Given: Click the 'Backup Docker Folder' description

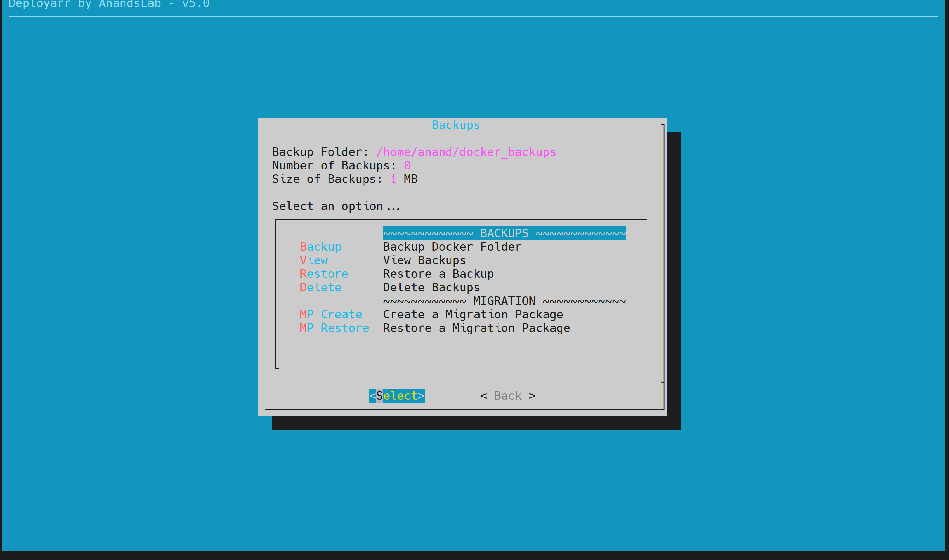Looking at the screenshot, I should (452, 247).
